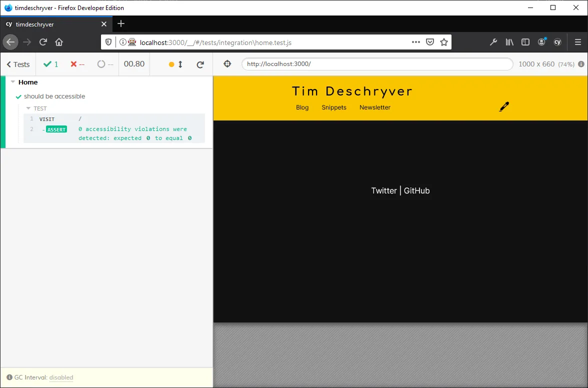Click the pending tests circle counter

[x=105, y=64]
